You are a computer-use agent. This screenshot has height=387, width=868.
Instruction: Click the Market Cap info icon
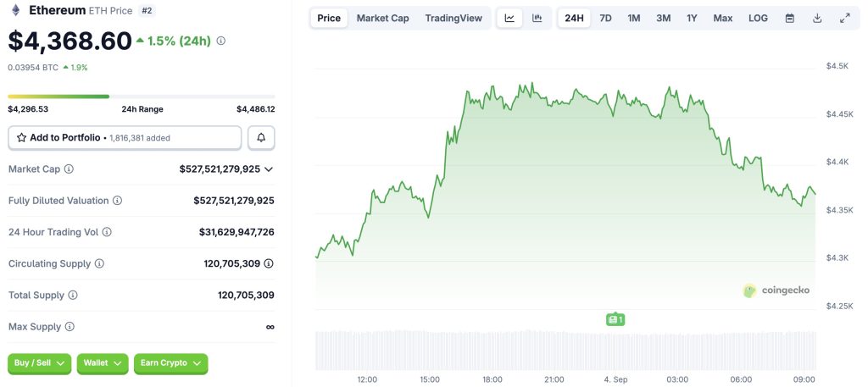coord(69,169)
